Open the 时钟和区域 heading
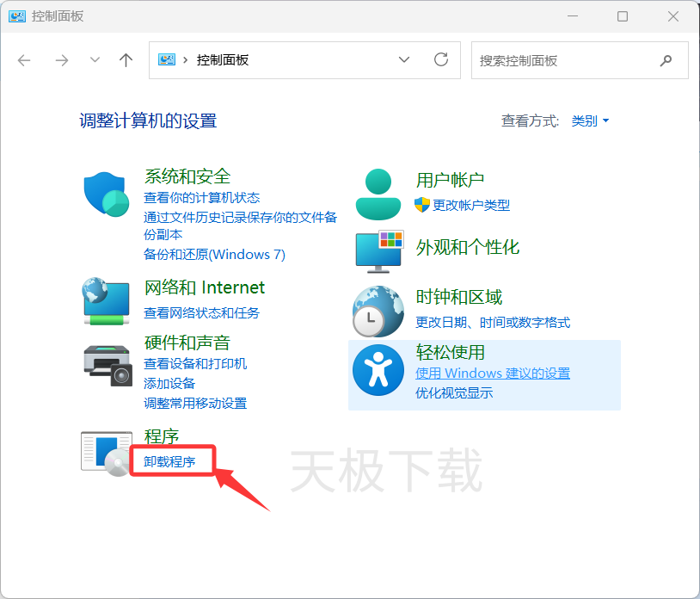Screen dimensions: 700x599 coord(459,297)
